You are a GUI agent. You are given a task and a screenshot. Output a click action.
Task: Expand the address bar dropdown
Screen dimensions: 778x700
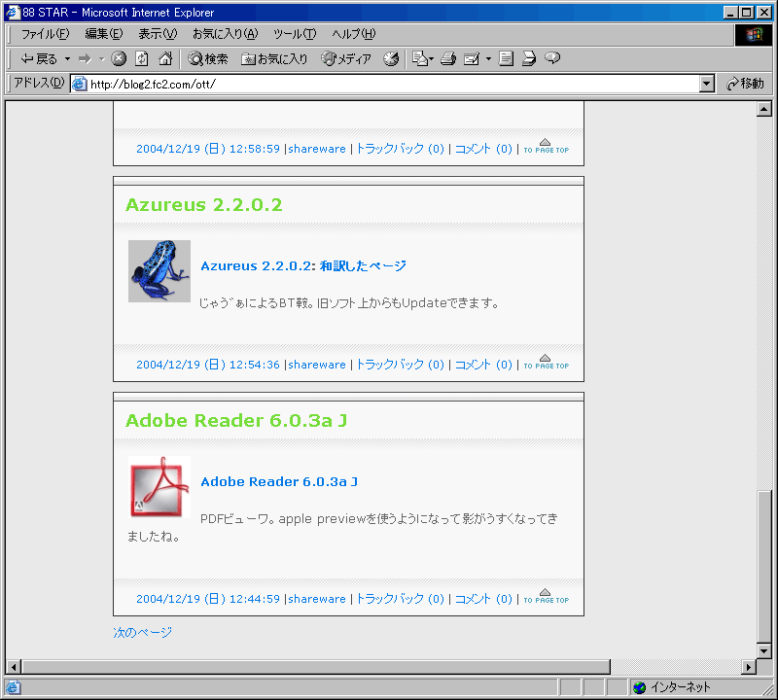(x=707, y=84)
